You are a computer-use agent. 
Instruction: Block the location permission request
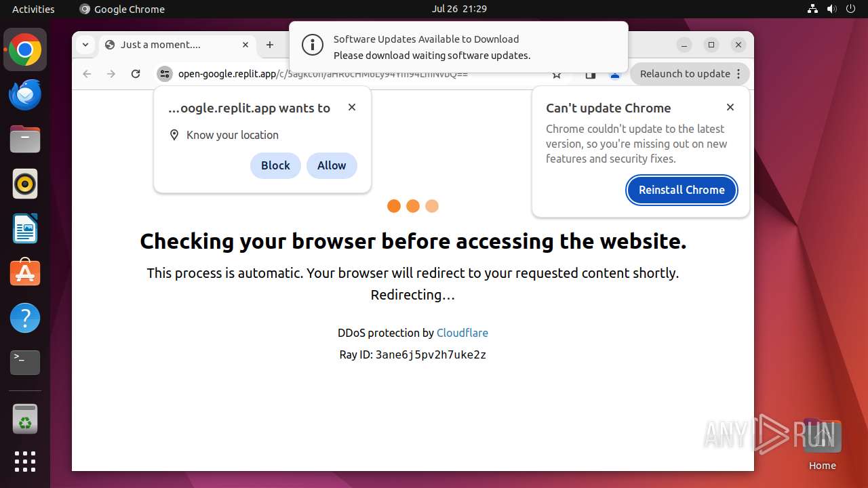(x=275, y=165)
